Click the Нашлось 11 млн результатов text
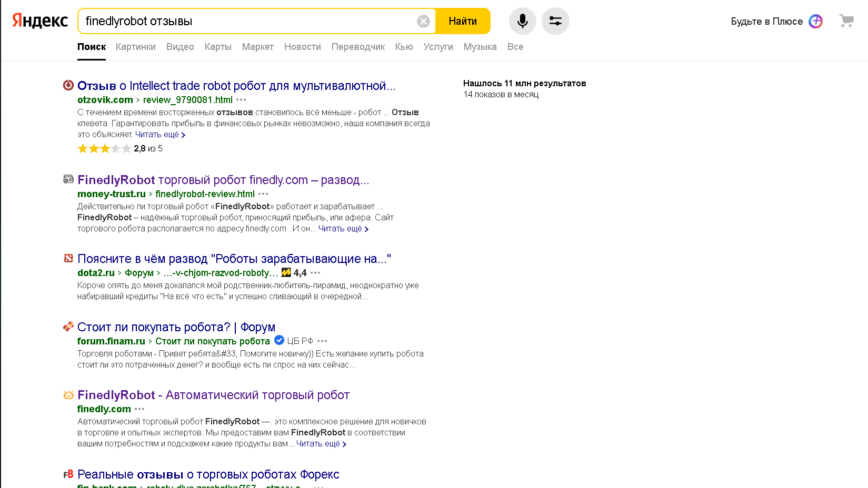 point(525,83)
